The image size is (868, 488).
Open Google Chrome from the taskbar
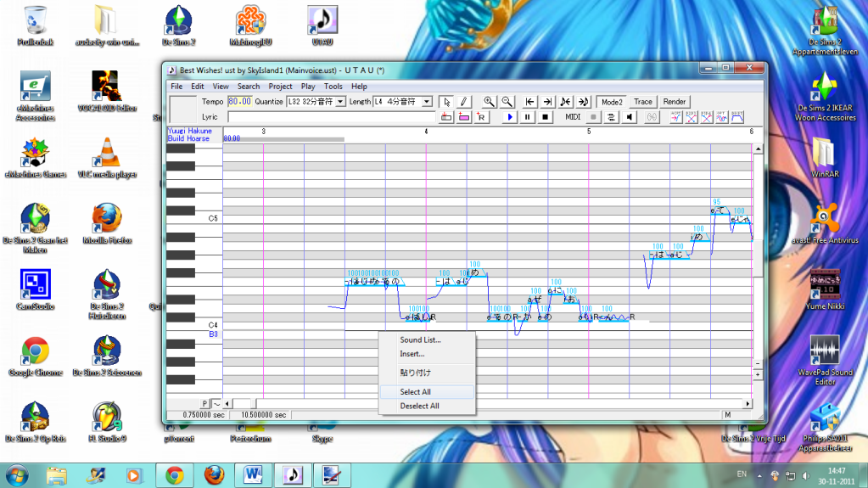point(175,474)
